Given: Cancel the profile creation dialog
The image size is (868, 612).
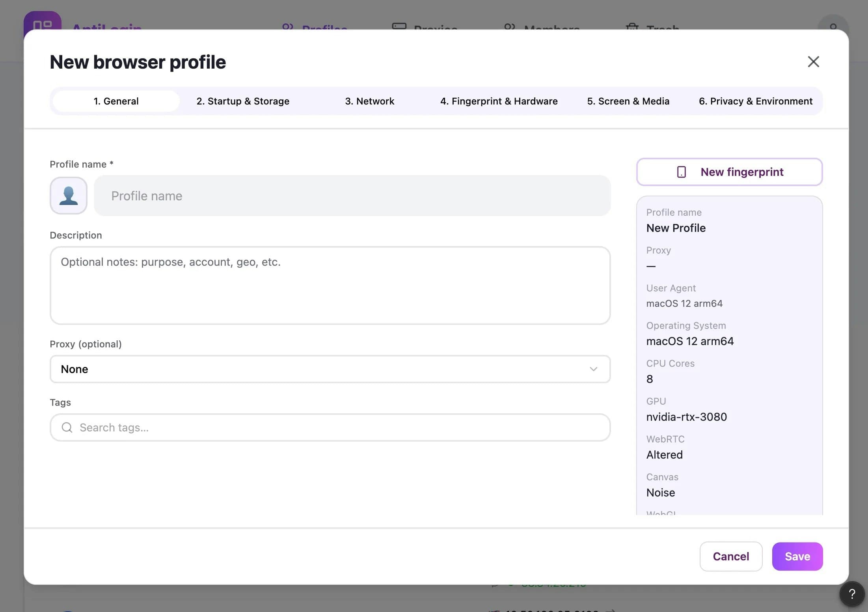Looking at the screenshot, I should (x=730, y=556).
